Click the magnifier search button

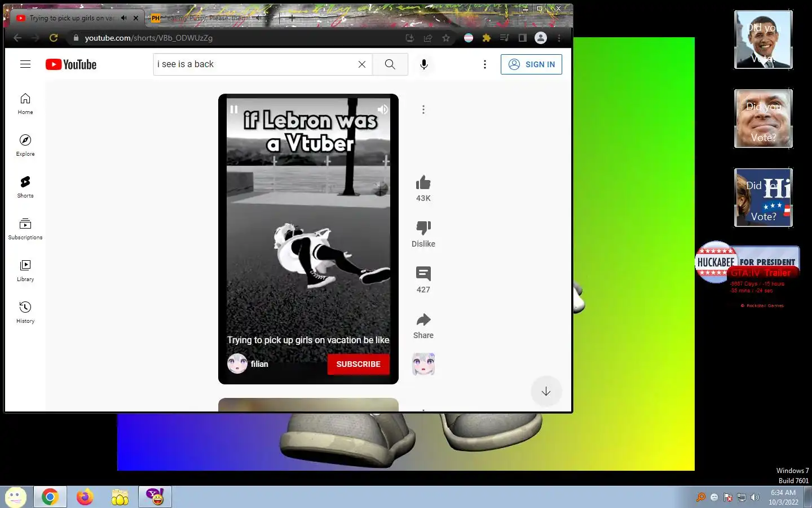[390, 64]
